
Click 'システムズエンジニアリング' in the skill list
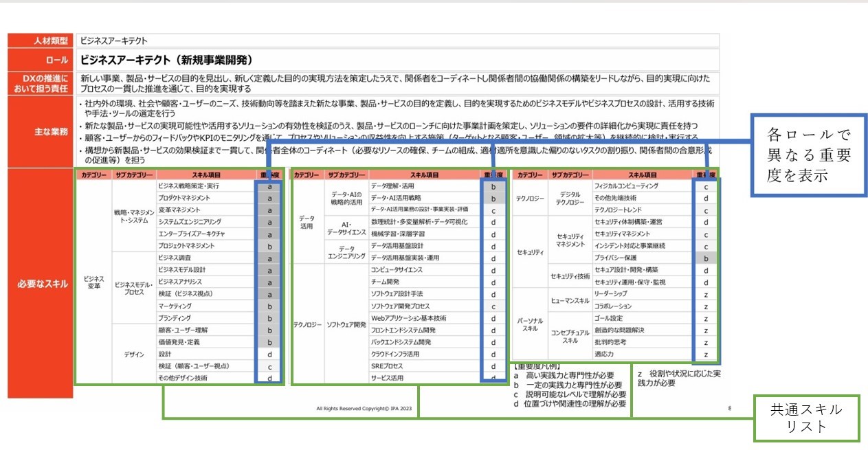[x=190, y=222]
